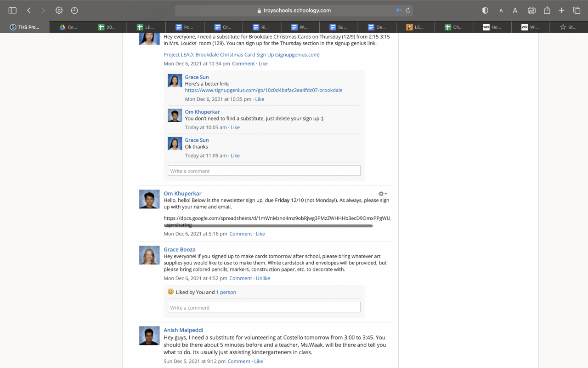Switch to the W... document tab
The image size is (588, 368).
click(x=300, y=27)
